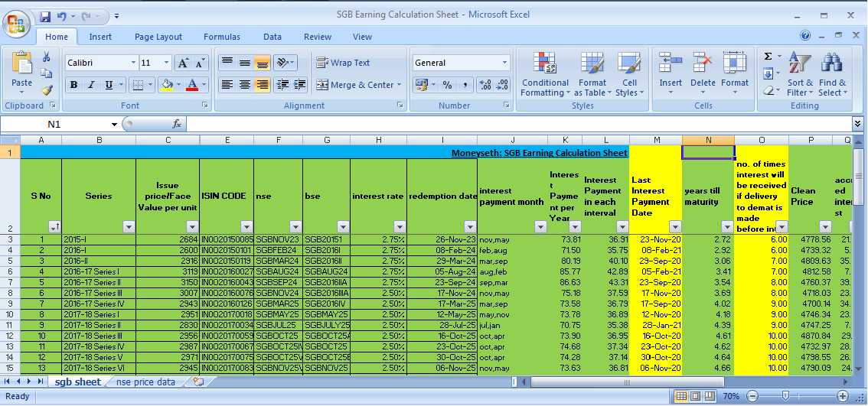868x406 pixels.
Task: Undo the last action
Action: tap(62, 16)
